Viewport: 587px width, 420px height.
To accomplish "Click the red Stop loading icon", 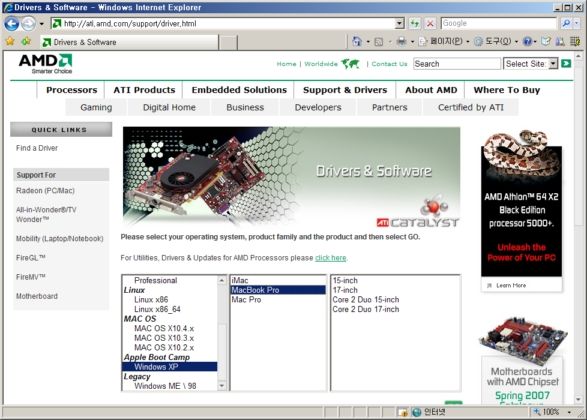I will point(431,24).
